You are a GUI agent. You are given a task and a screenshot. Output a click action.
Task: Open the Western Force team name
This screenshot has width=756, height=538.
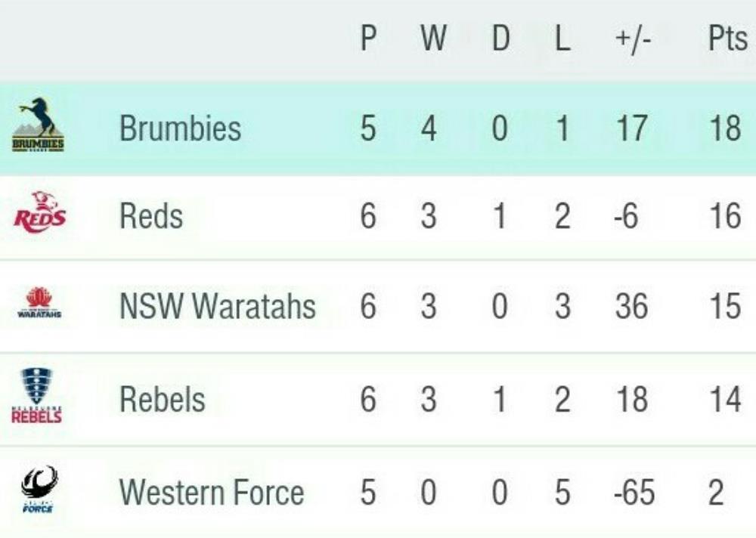pyautogui.click(x=212, y=493)
